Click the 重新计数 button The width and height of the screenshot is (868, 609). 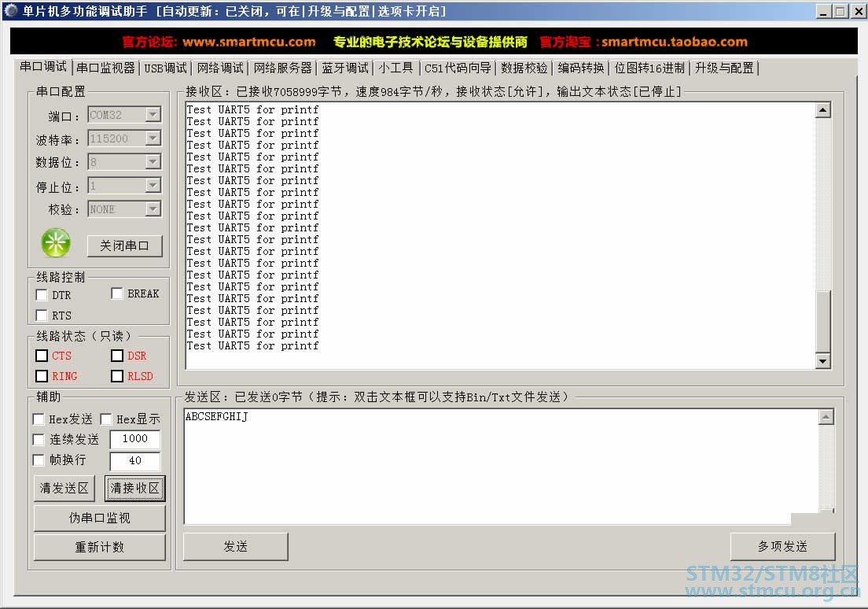pyautogui.click(x=100, y=548)
